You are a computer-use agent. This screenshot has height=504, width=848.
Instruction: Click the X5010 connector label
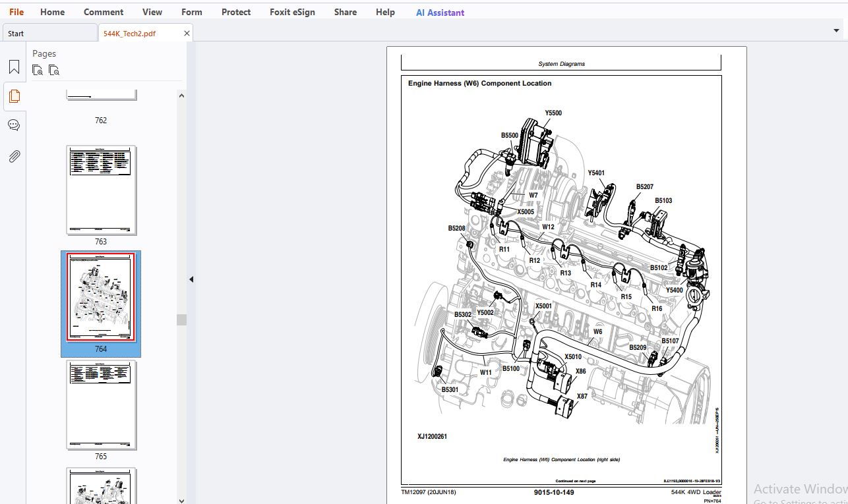(573, 357)
